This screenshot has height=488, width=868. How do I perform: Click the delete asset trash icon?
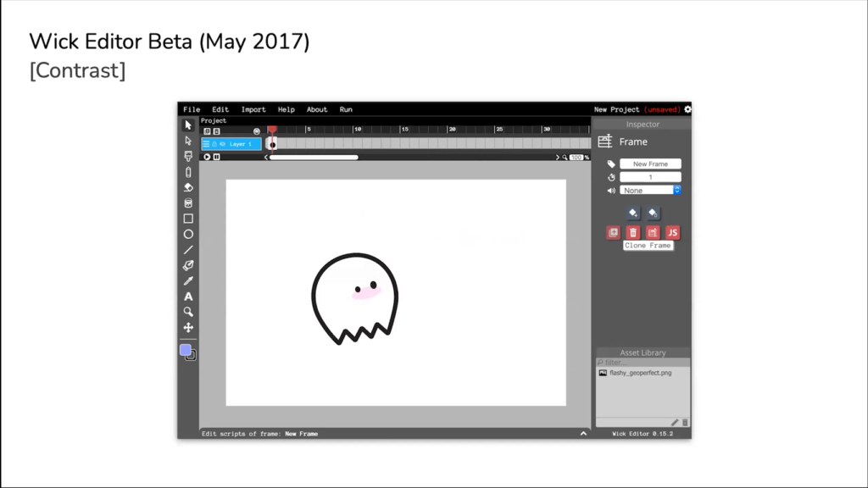point(685,423)
